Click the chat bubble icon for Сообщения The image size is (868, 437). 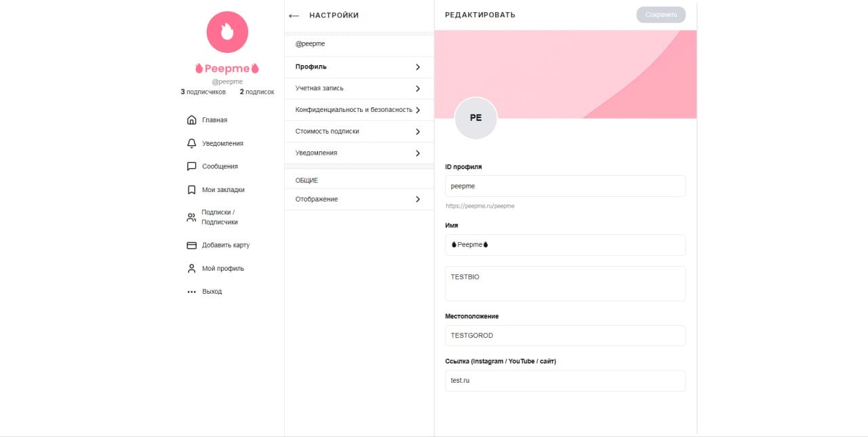(x=191, y=166)
